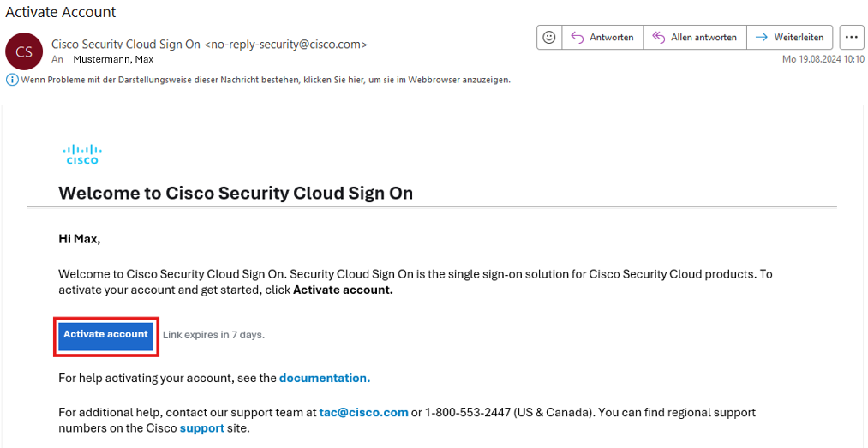Viewport: 868px width, 448px height.
Task: Follow the Cisco support site link
Action: click(x=201, y=427)
